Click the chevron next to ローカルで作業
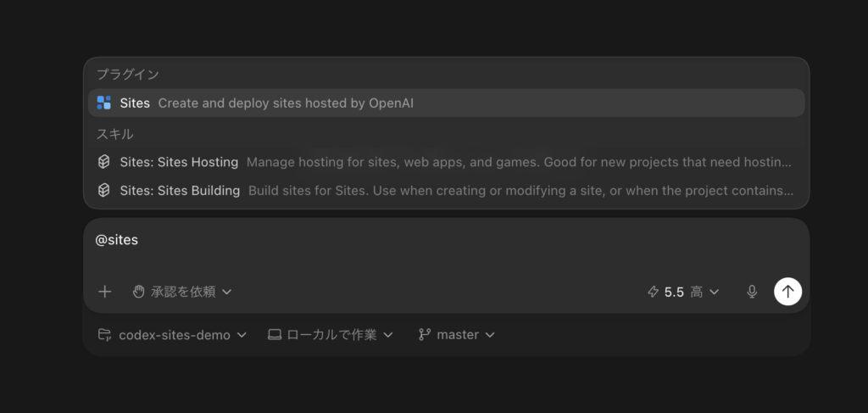This screenshot has width=868, height=413. (388, 335)
